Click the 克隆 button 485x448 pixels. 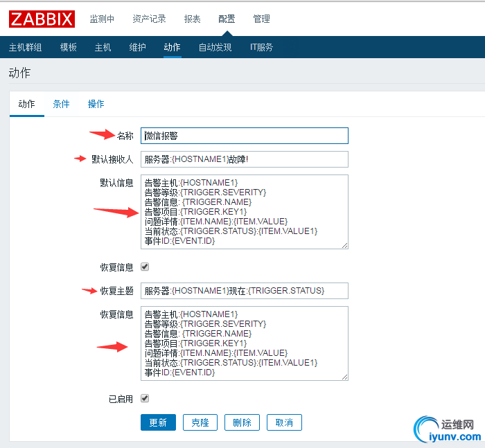(200, 422)
